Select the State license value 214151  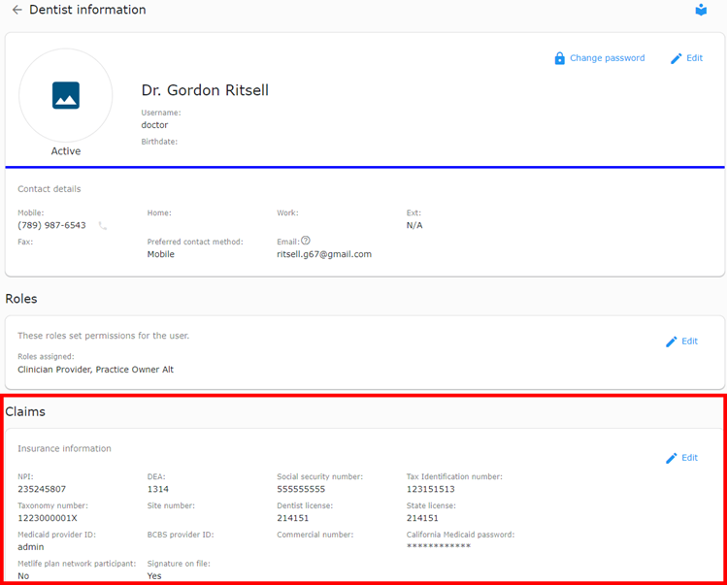pos(422,518)
